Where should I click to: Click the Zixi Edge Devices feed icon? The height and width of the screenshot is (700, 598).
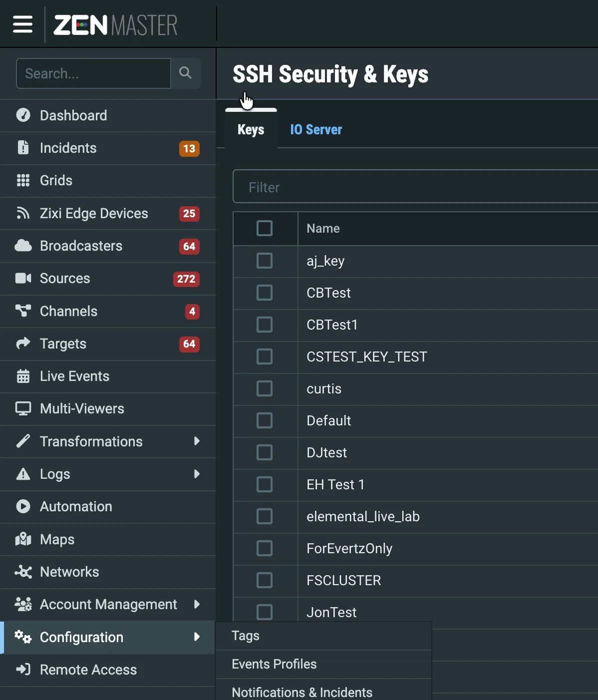click(23, 213)
